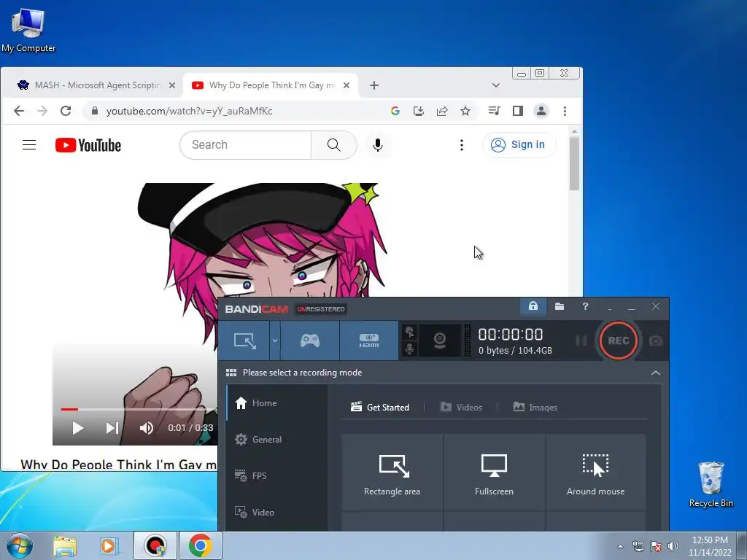Click 'Please select a recording mode' grid icon
Image resolution: width=747 pixels, height=560 pixels.
tap(231, 373)
